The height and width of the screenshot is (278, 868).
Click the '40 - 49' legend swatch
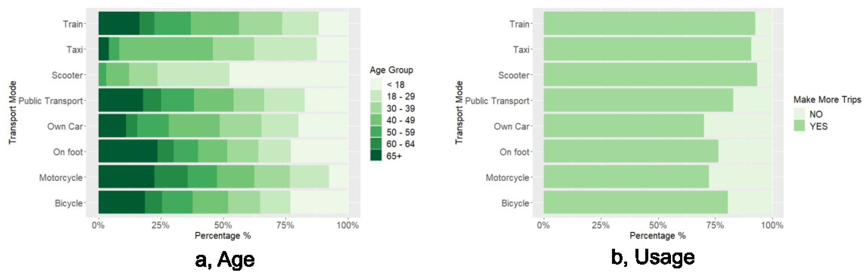pos(376,120)
